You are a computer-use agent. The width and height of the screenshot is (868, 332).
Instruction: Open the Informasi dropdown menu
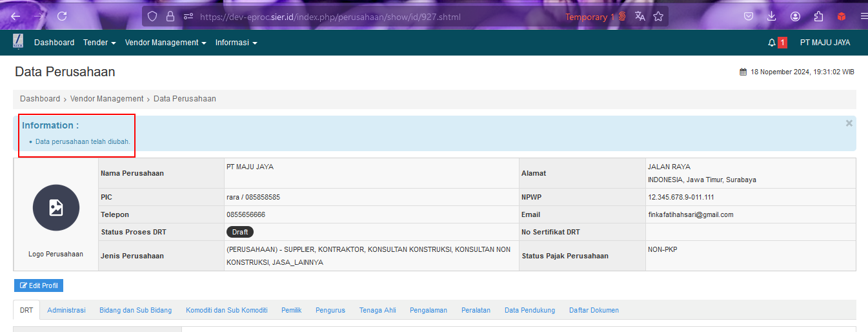pos(236,43)
